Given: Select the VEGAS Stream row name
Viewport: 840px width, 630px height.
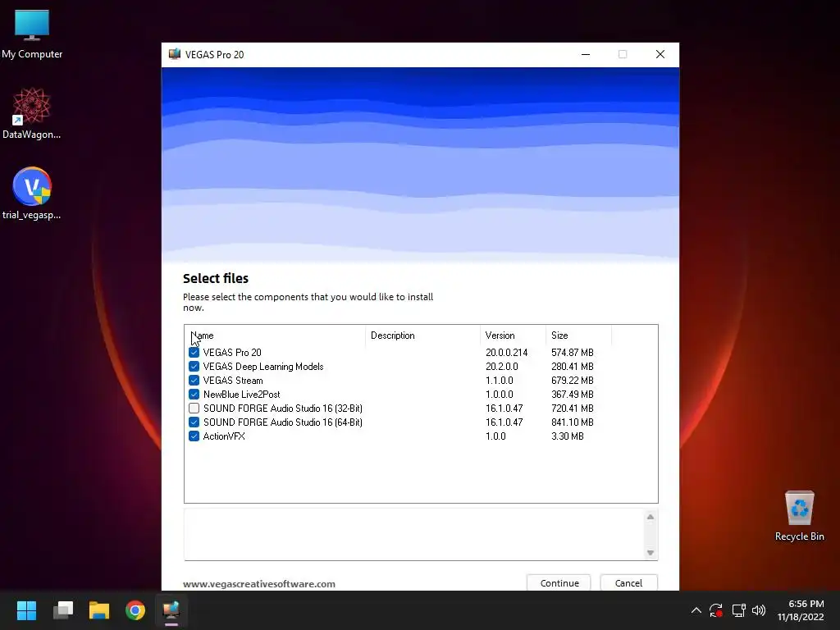Looking at the screenshot, I should (x=233, y=381).
